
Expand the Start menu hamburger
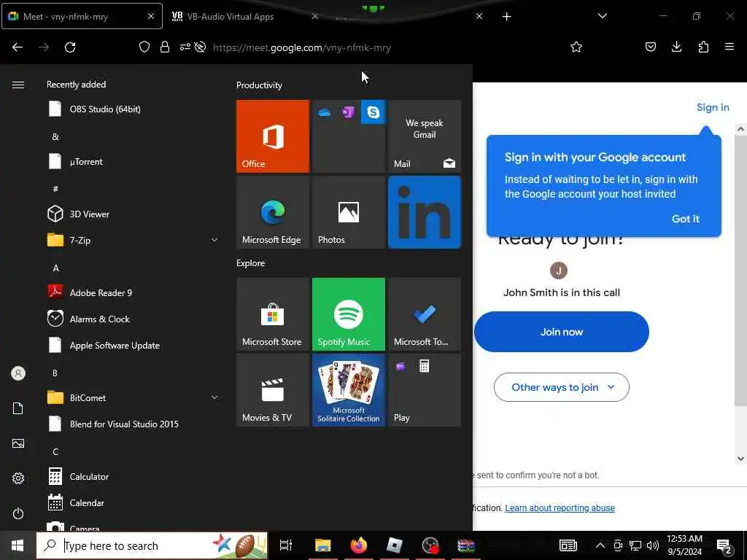click(18, 85)
